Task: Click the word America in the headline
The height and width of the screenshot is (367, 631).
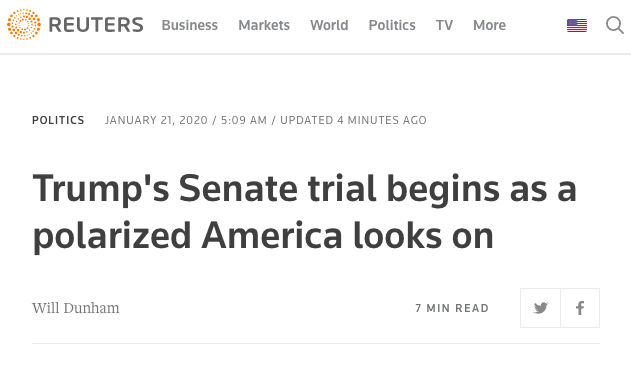Action: (x=272, y=236)
